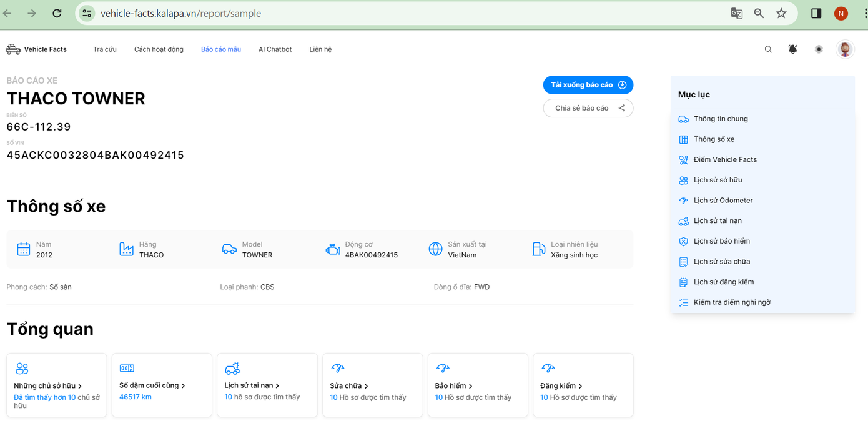868x436 pixels.
Task: Toggle the browser side panel icon
Action: pyautogui.click(x=816, y=13)
